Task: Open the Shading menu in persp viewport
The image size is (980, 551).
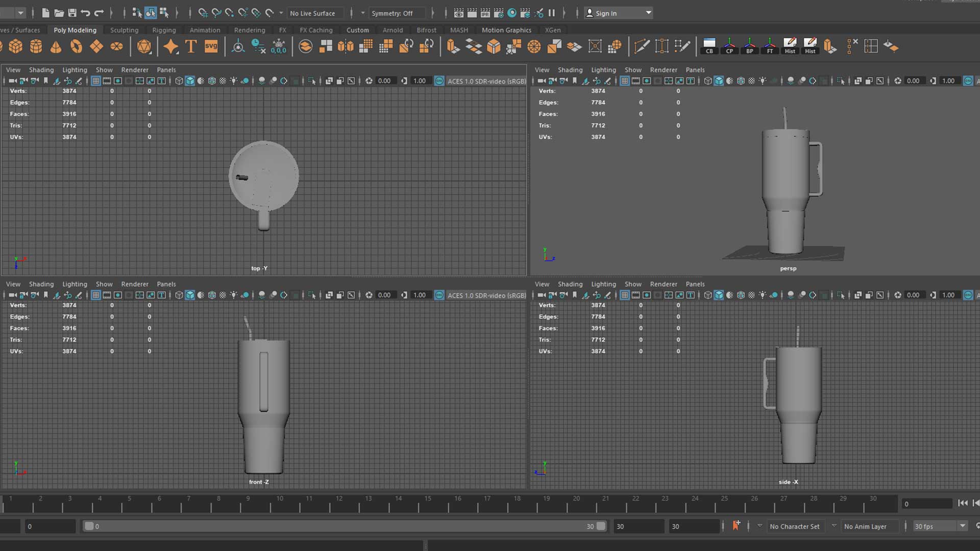Action: pyautogui.click(x=570, y=70)
